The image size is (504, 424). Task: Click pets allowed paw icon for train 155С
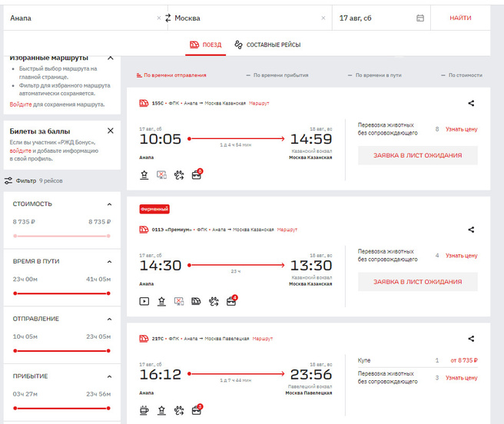click(x=179, y=175)
